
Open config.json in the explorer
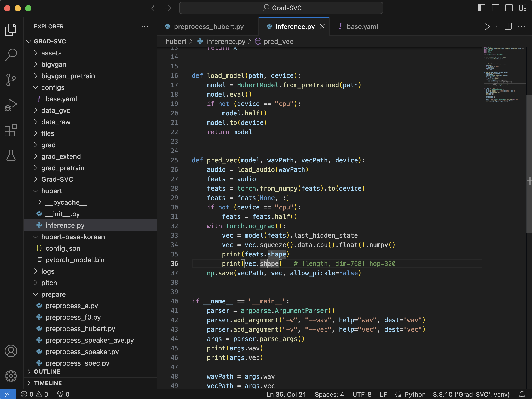tap(90, 248)
